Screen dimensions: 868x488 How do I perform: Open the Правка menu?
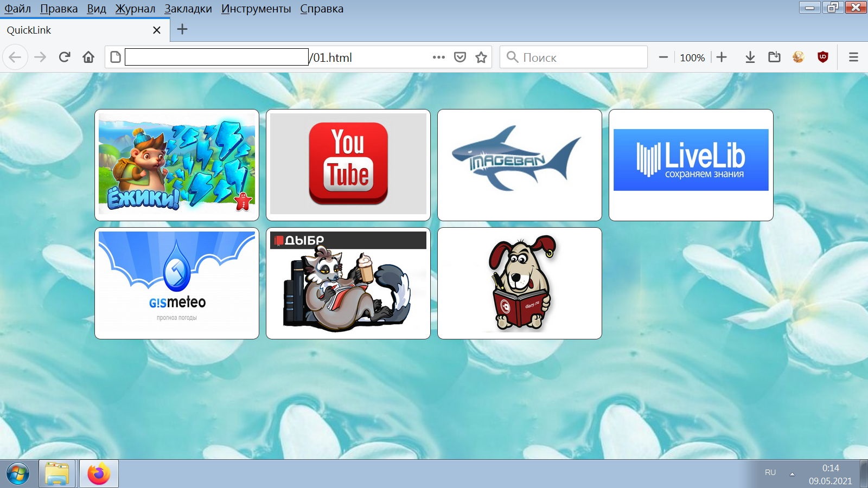click(x=59, y=9)
